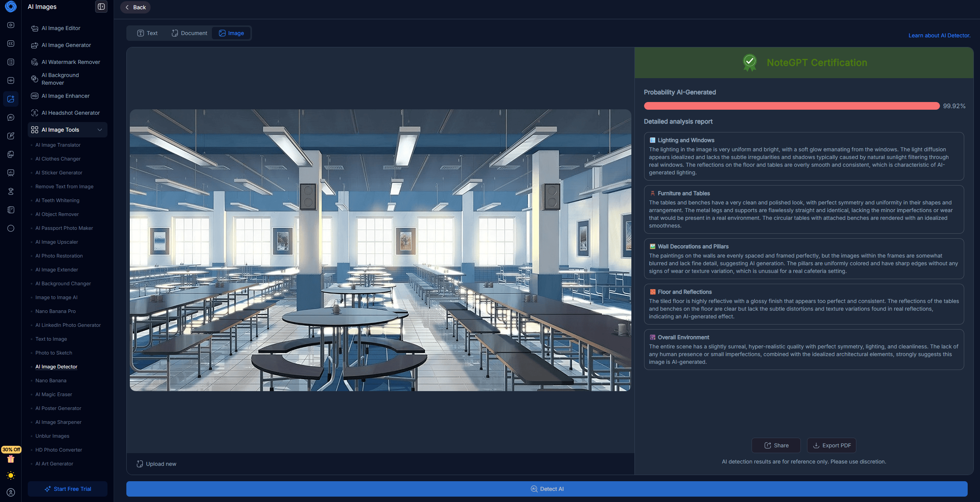Open the AI Image Editor

tap(61, 28)
